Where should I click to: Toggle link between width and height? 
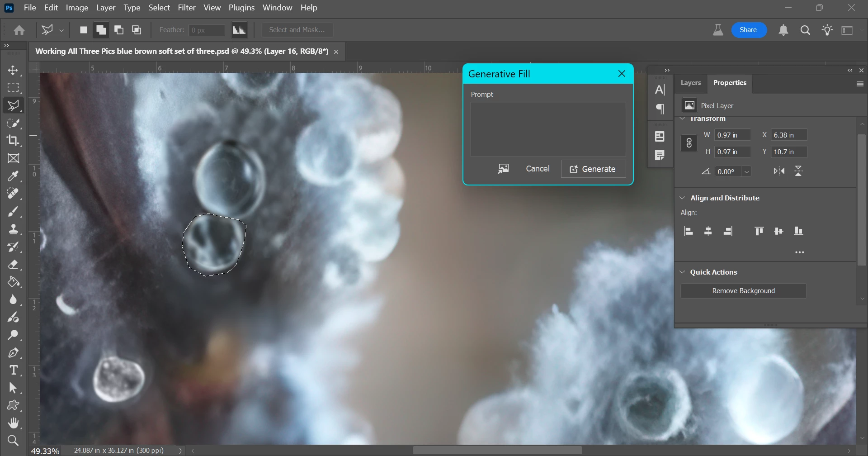click(689, 143)
